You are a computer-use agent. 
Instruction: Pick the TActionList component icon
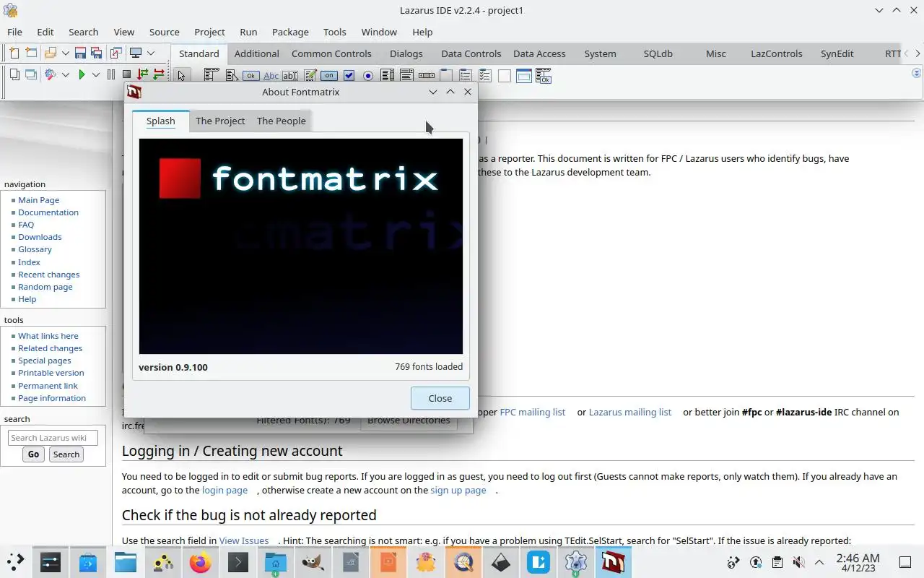click(x=544, y=75)
